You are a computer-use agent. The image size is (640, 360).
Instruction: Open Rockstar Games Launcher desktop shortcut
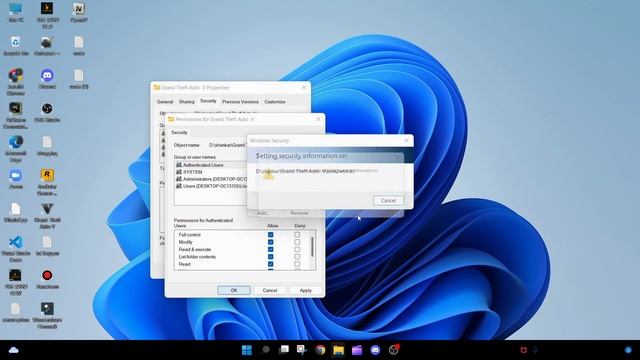[47, 182]
